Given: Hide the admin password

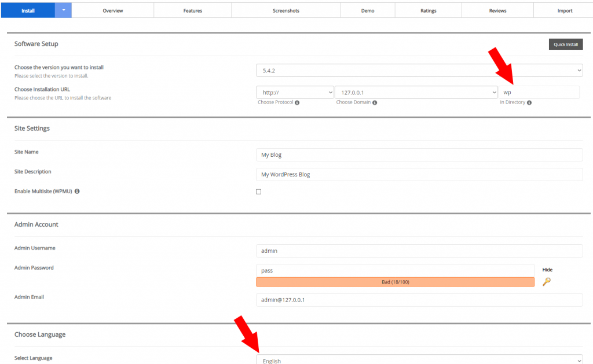Looking at the screenshot, I should [547, 270].
